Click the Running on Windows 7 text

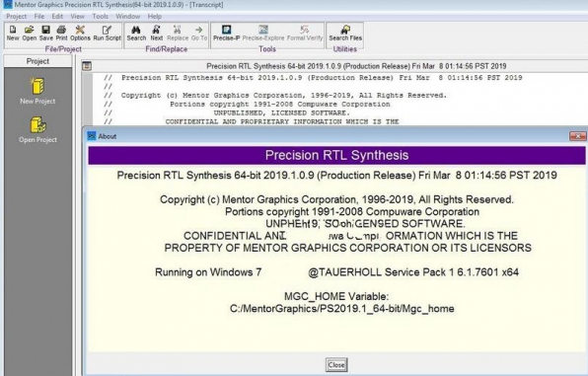[208, 272]
